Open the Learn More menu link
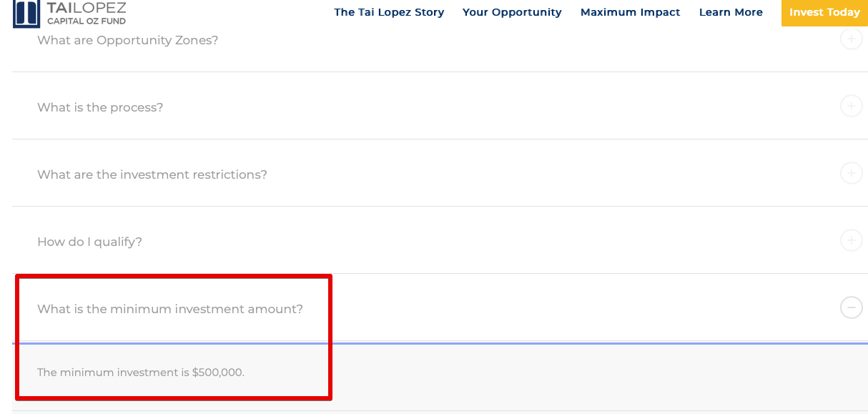This screenshot has height=414, width=868. (x=731, y=12)
